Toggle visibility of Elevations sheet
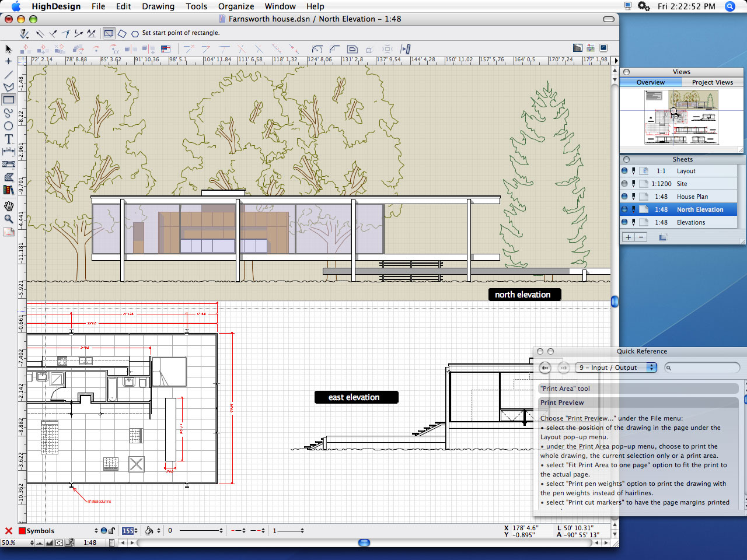Viewport: 747px width, 560px height. coord(624,222)
